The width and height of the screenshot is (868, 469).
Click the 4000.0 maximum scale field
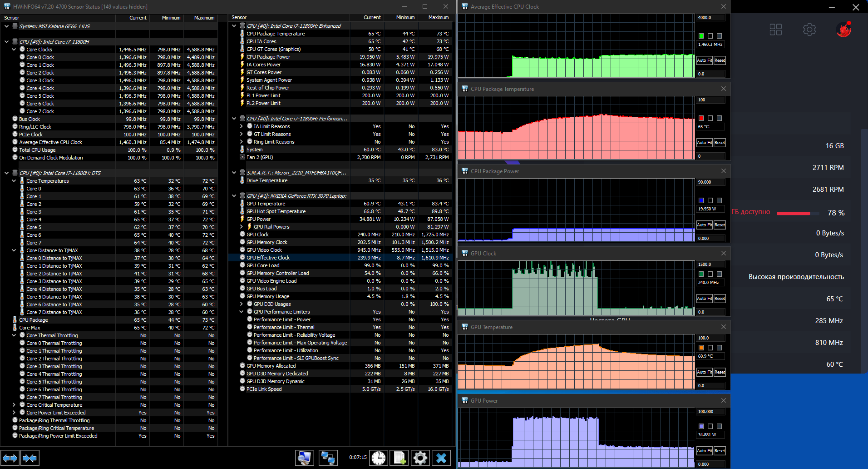point(710,18)
